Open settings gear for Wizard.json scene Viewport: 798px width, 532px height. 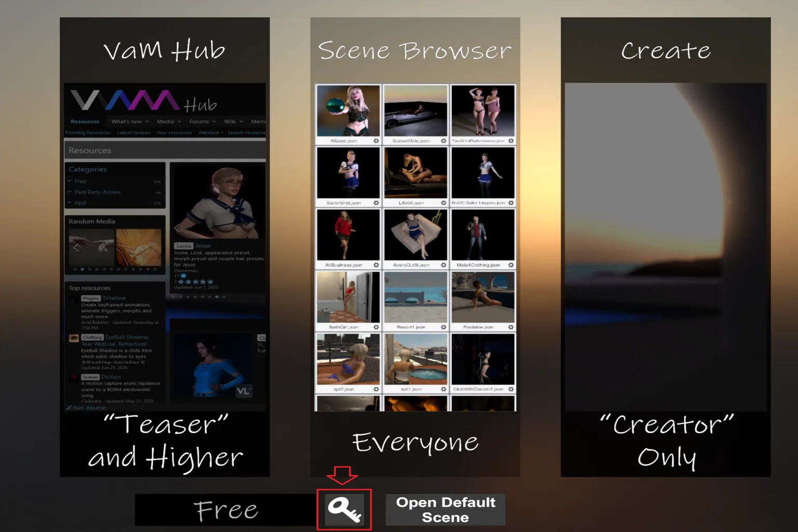coord(376,141)
